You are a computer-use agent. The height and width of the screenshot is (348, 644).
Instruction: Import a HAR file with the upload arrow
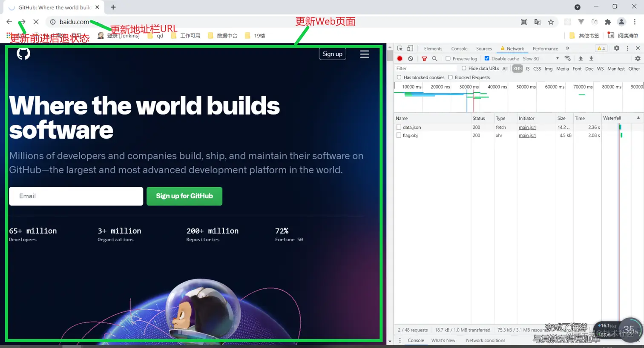[581, 59]
